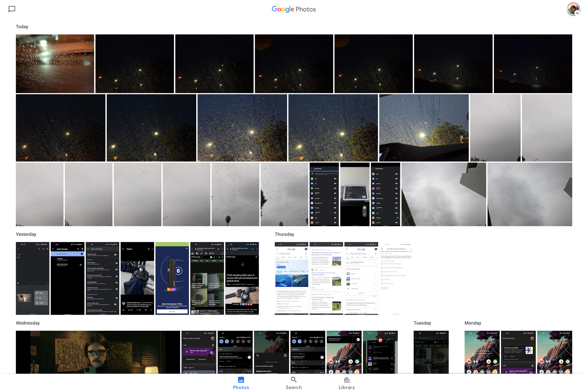Open the Text correction settings screenshot
This screenshot has height=392, width=588.
[102, 278]
